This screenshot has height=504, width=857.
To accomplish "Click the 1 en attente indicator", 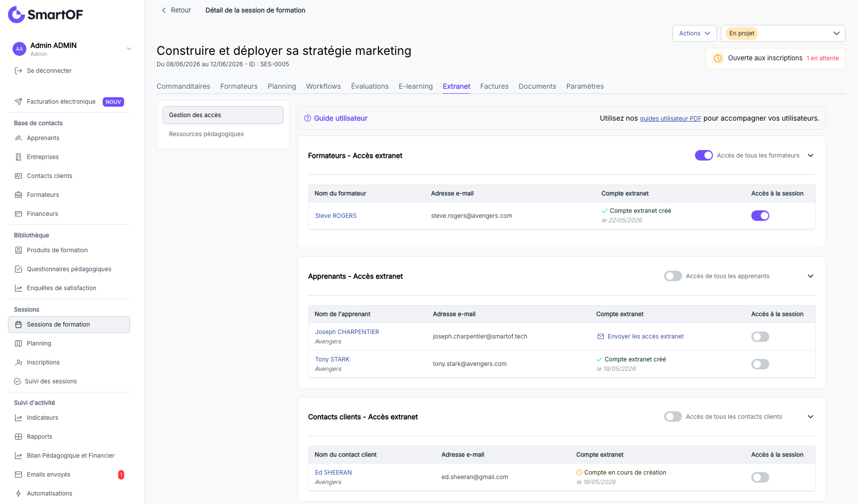I will 823,58.
